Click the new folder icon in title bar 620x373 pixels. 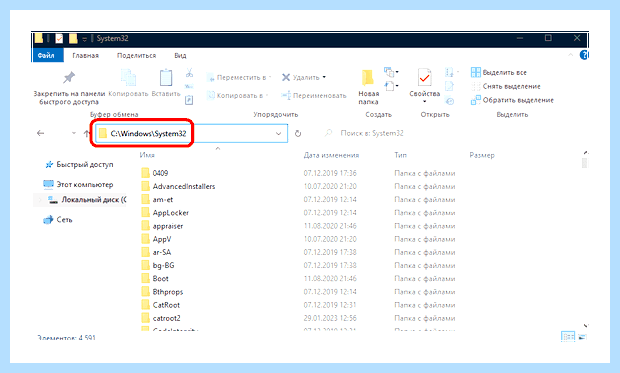click(73, 38)
